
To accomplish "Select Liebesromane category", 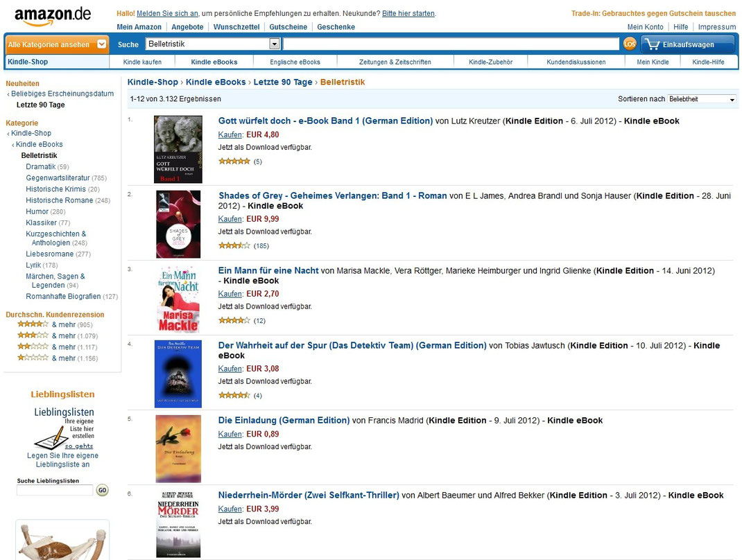I will coord(50,254).
